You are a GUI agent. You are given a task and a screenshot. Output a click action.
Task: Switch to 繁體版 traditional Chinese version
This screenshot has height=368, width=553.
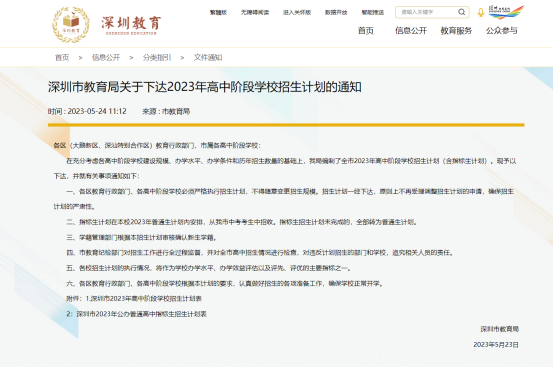click(218, 12)
